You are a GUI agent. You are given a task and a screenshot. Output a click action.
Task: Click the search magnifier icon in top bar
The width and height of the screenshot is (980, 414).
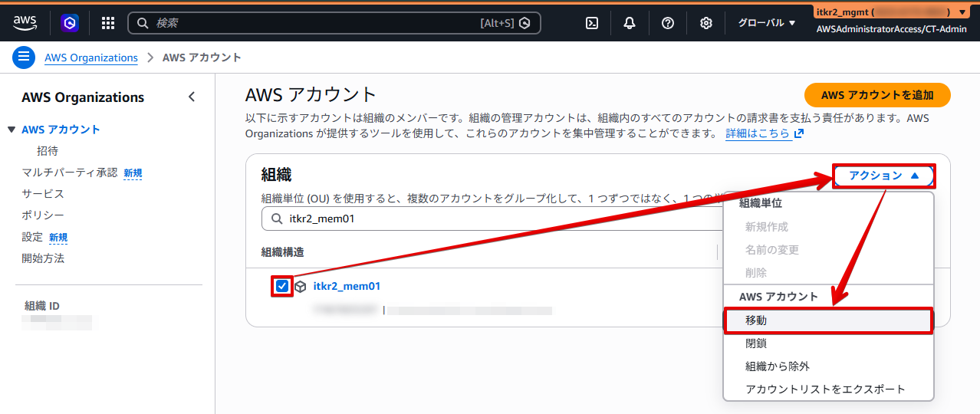pyautogui.click(x=143, y=23)
